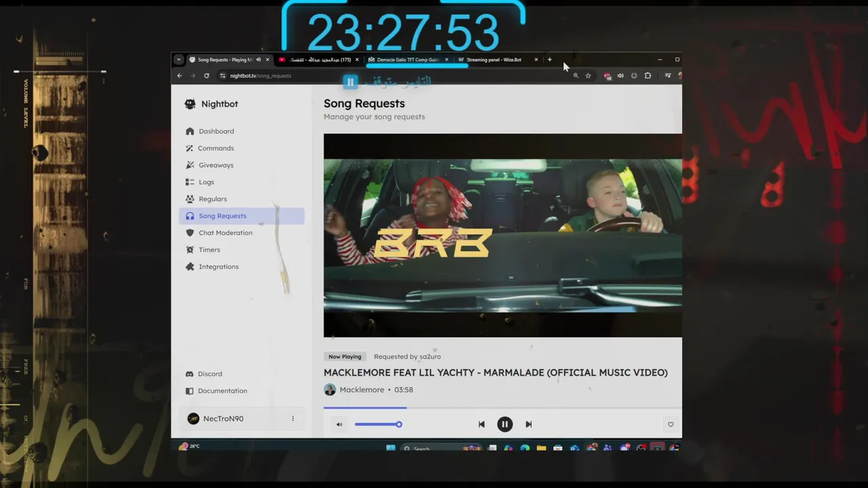868x488 pixels.
Task: Click the Macklemore channel avatar
Action: 330,390
